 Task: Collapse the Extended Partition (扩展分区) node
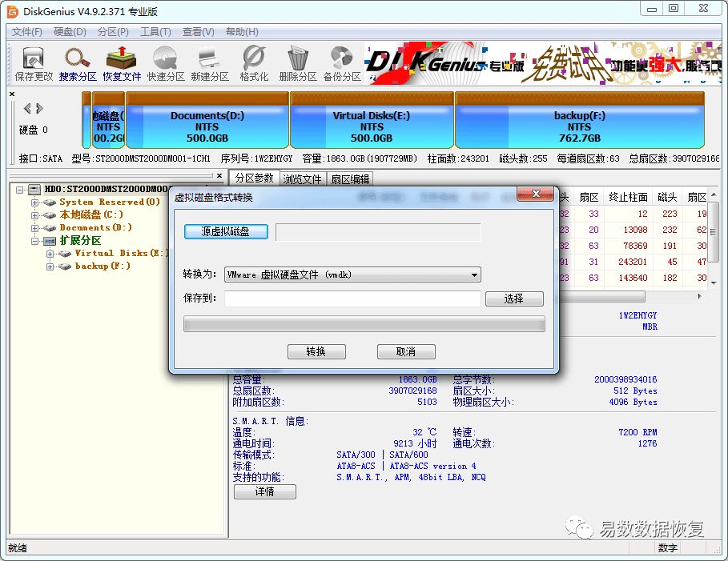pos(34,241)
